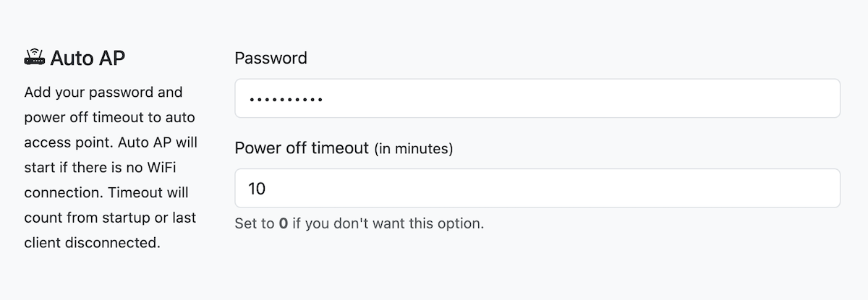Image resolution: width=868 pixels, height=300 pixels.
Task: Place cursor on the value 10
Action: 257,189
